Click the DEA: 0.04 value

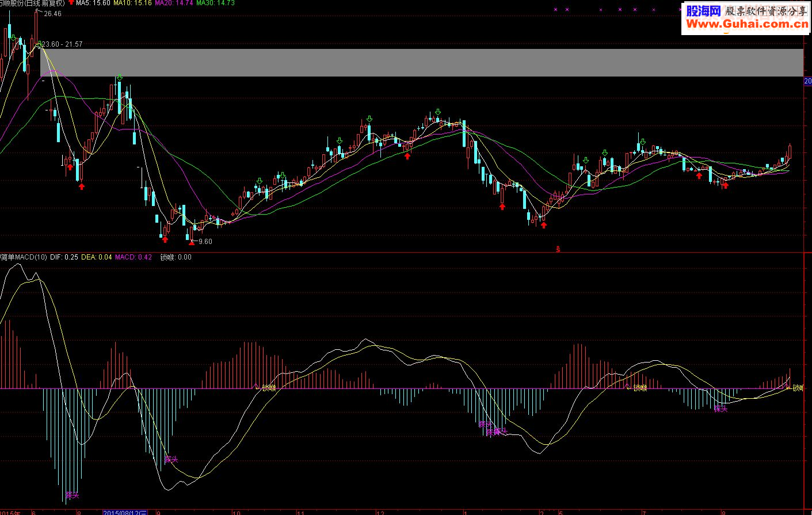pos(97,257)
